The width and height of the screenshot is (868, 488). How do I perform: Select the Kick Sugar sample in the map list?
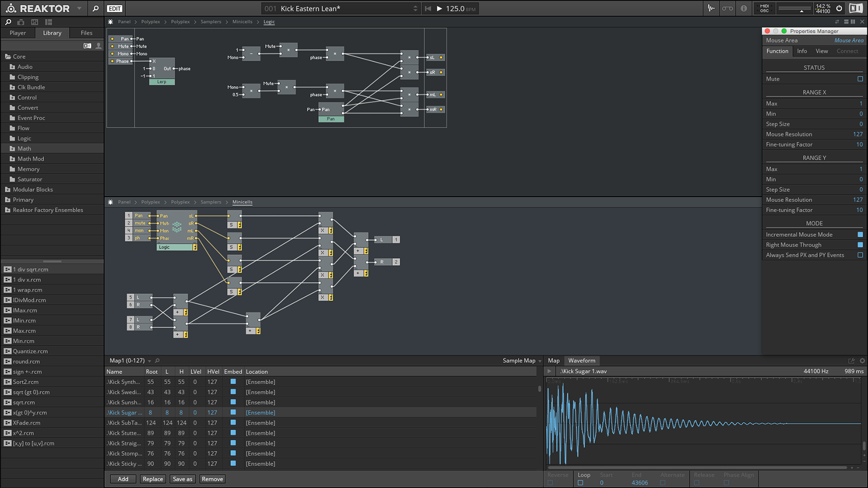click(124, 412)
